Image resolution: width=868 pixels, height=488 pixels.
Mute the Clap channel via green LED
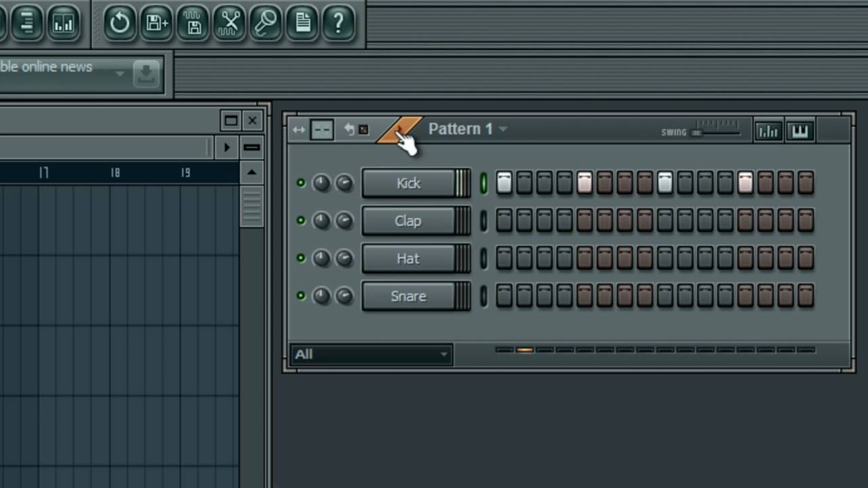300,220
